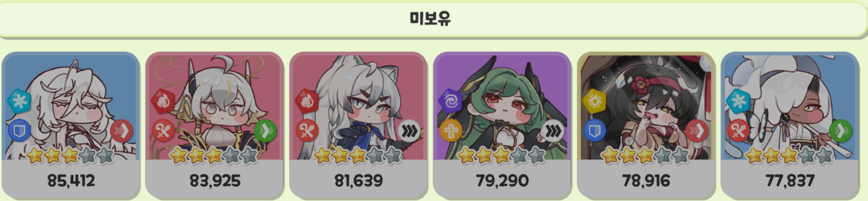
Task: Click the 77,837 power score label
Action: [x=790, y=181]
